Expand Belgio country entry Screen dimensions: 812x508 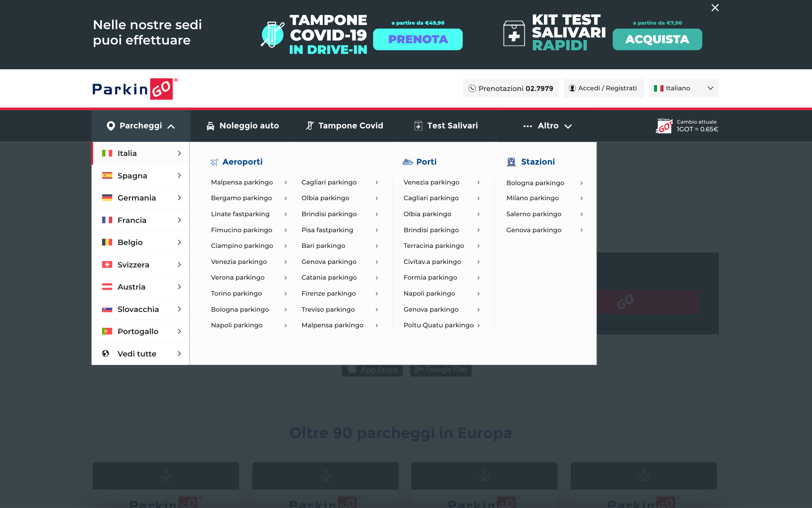[141, 242]
